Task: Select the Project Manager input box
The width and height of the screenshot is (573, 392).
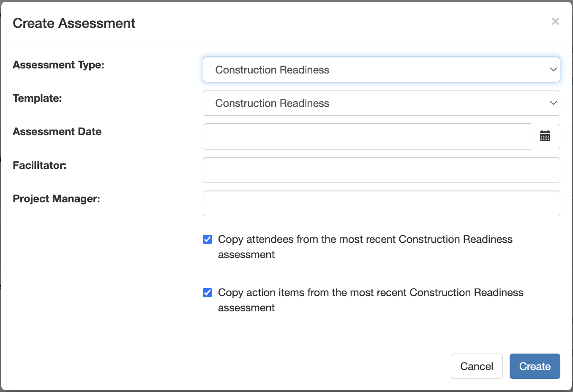Action: (x=381, y=204)
